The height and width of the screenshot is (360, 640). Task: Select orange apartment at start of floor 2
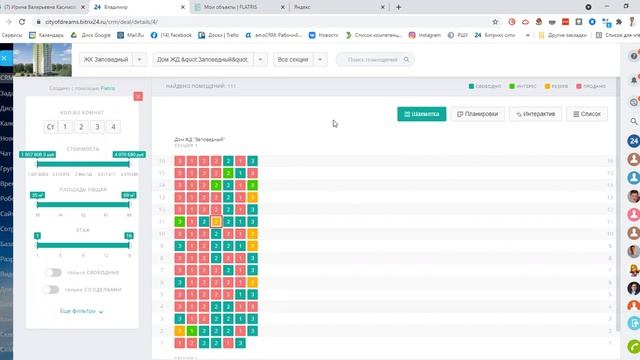click(x=180, y=331)
